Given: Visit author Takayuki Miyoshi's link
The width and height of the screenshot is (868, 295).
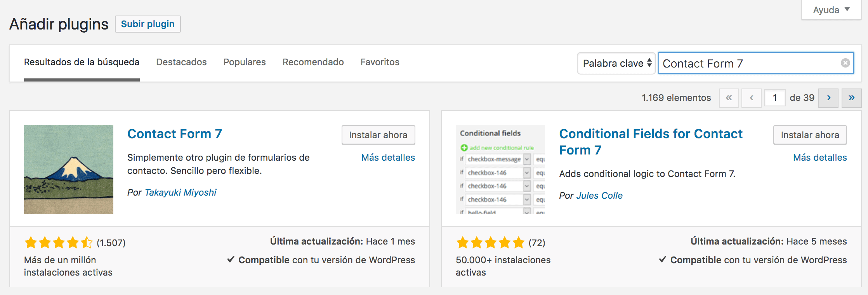Looking at the screenshot, I should pyautogui.click(x=181, y=193).
